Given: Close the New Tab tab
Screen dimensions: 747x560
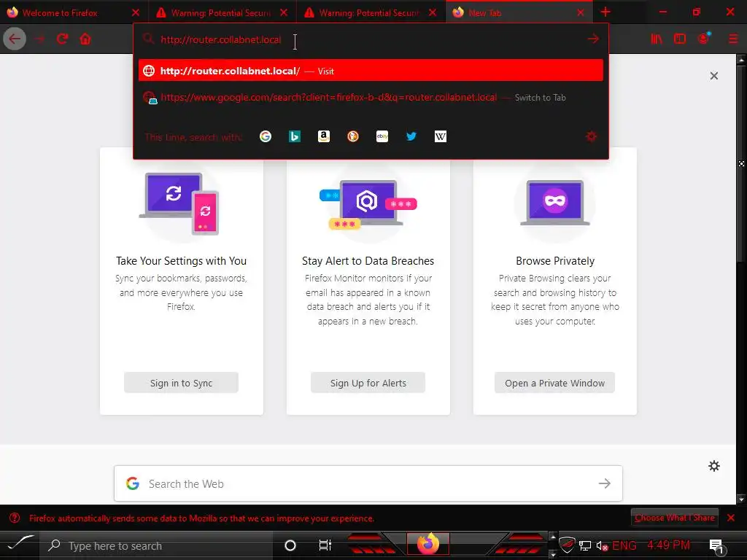Looking at the screenshot, I should click(580, 12).
